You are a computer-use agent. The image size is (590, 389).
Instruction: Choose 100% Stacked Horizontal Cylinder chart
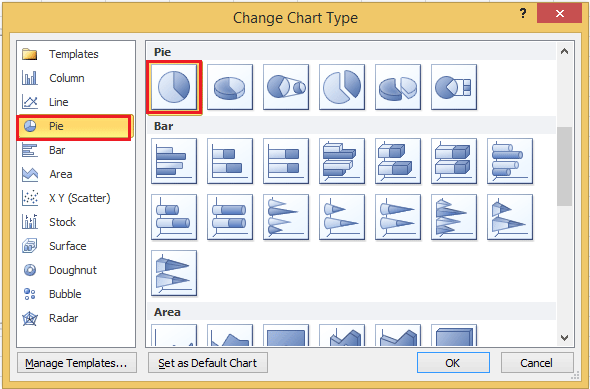[x=230, y=217]
